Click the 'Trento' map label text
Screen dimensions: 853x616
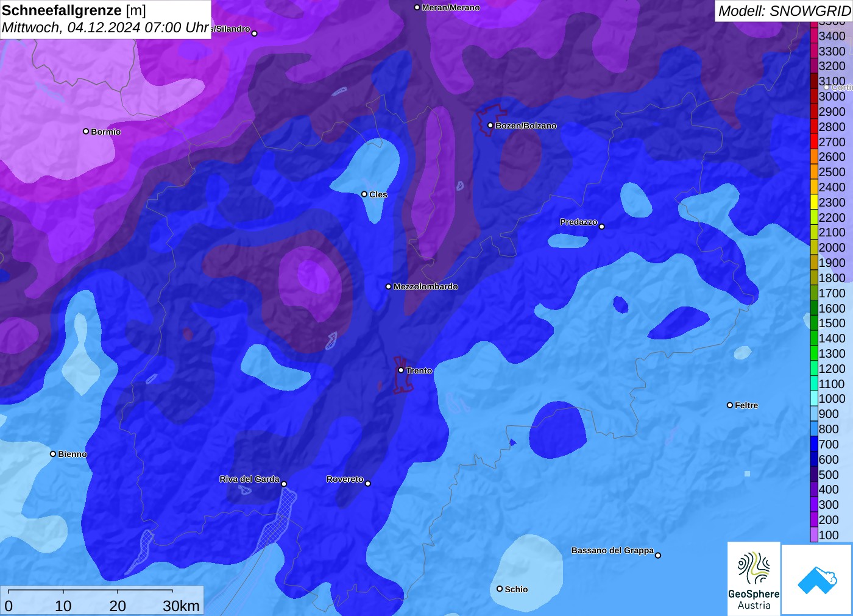[419, 370]
